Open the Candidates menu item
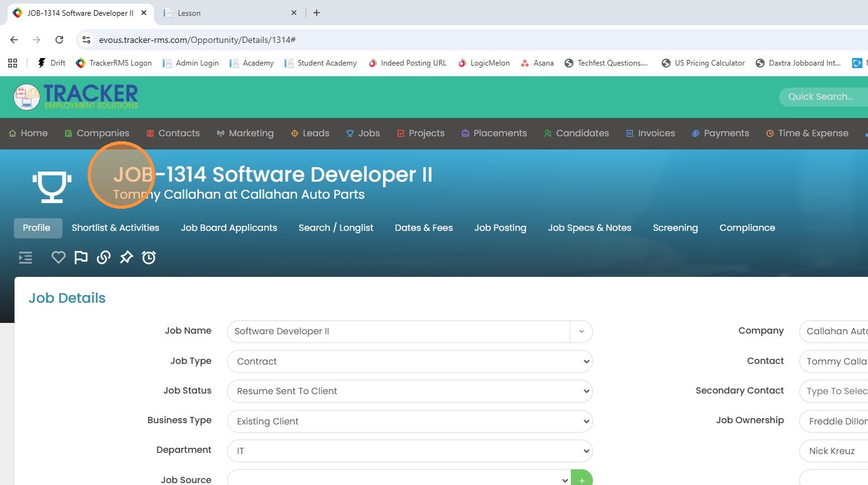The height and width of the screenshot is (485, 868). click(x=576, y=133)
